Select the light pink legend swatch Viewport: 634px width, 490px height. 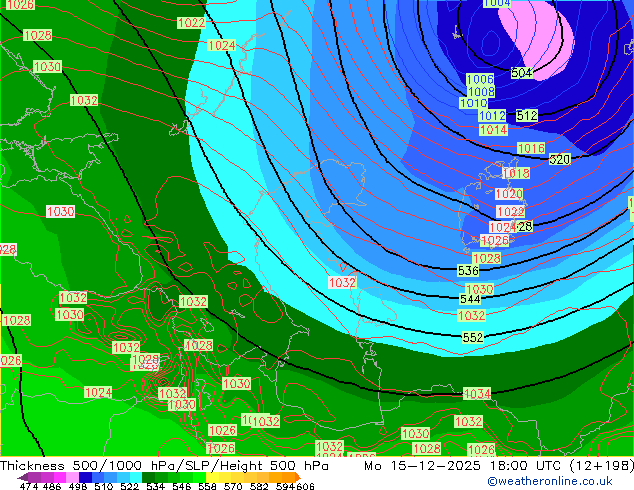pyautogui.click(x=72, y=477)
